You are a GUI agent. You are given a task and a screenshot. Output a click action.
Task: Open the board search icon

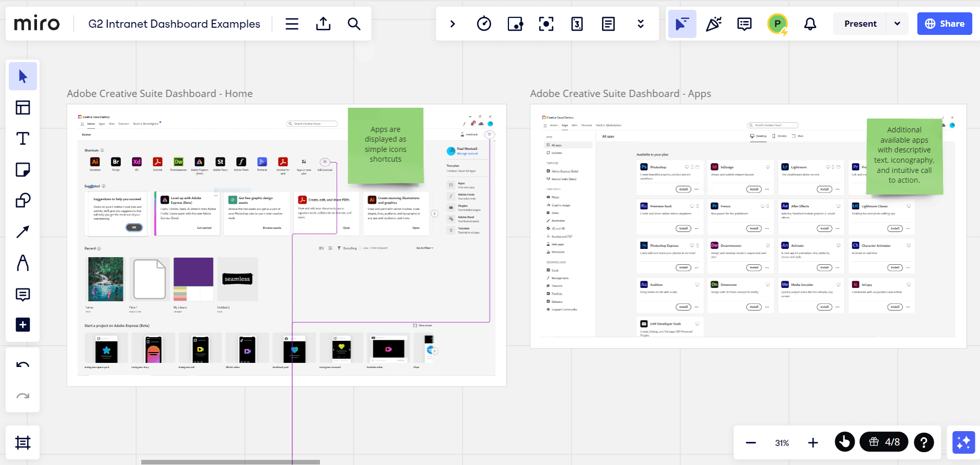354,24
